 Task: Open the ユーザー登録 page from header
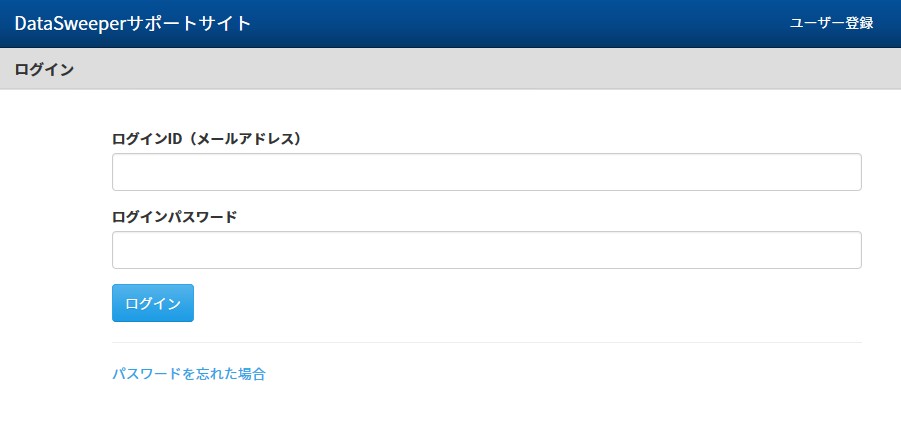(831, 24)
